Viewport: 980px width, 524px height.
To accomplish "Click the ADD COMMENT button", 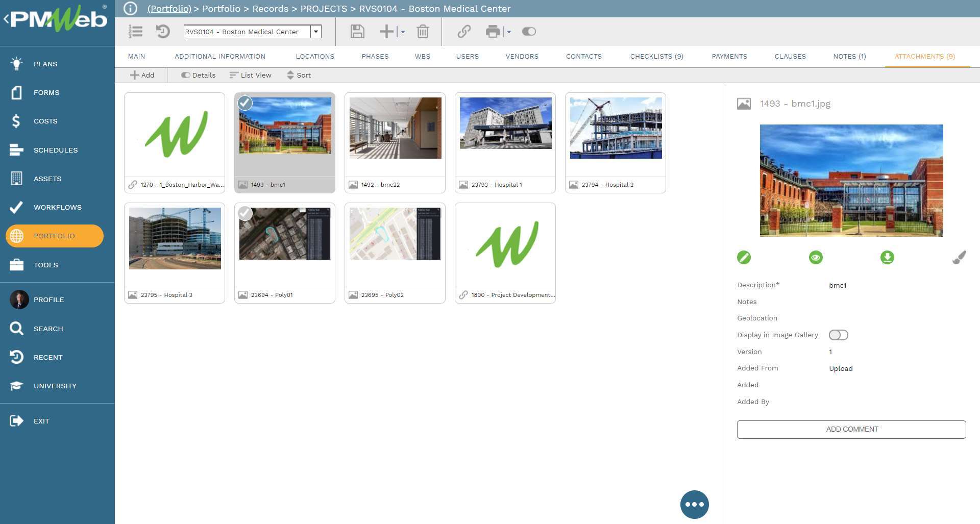I will click(x=851, y=429).
